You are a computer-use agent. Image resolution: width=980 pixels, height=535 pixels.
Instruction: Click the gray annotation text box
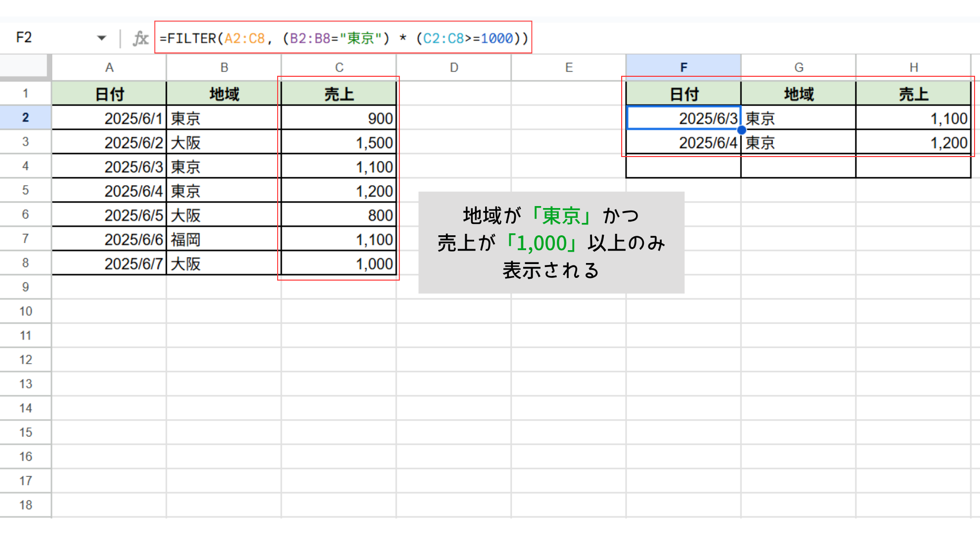coord(551,243)
